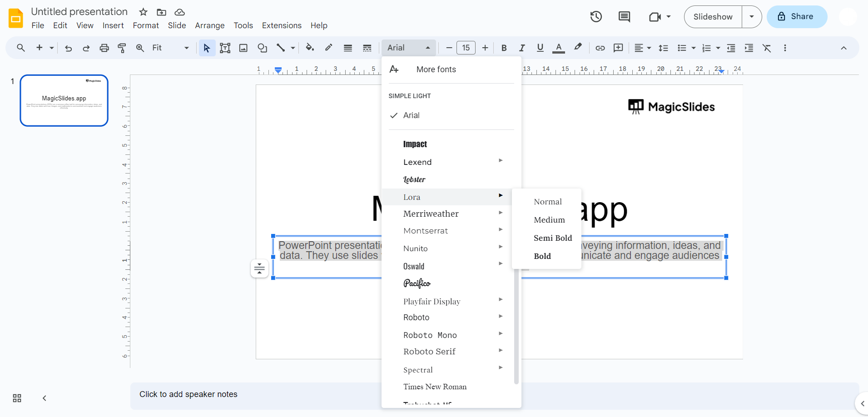Viewport: 868px width, 417px height.
Task: Click the Paint format roller icon
Action: click(122, 48)
